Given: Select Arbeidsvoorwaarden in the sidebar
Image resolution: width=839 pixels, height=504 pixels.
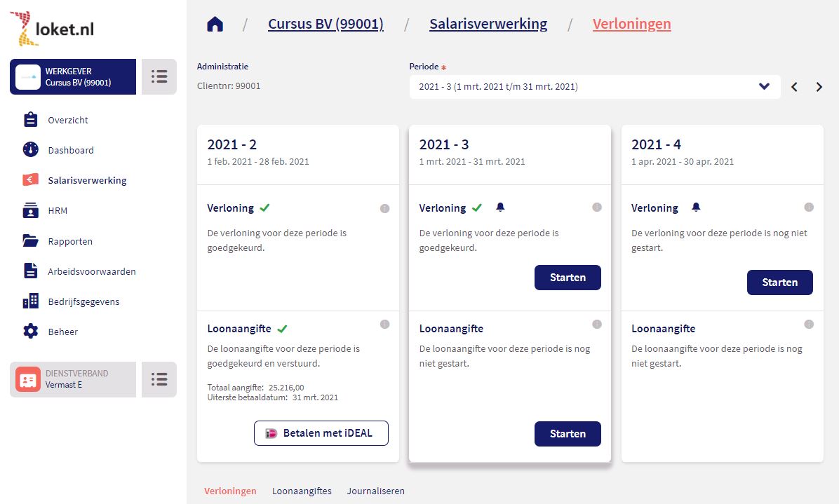Looking at the screenshot, I should (91, 271).
